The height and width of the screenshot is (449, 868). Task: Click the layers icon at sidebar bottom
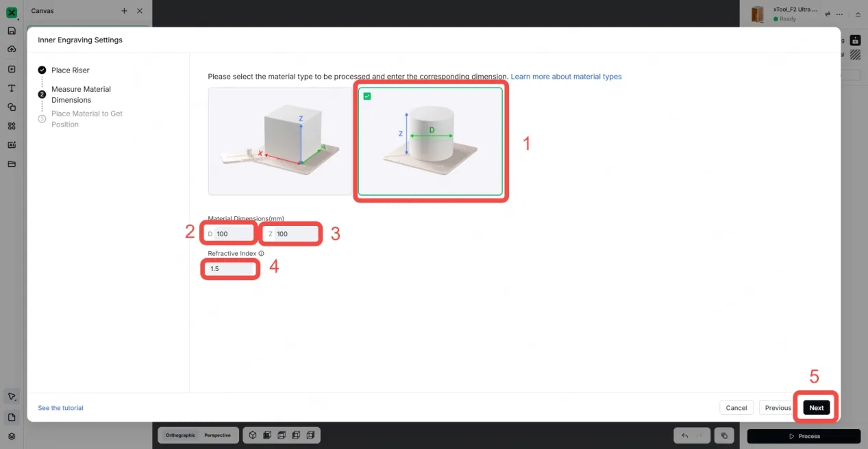[12, 436]
